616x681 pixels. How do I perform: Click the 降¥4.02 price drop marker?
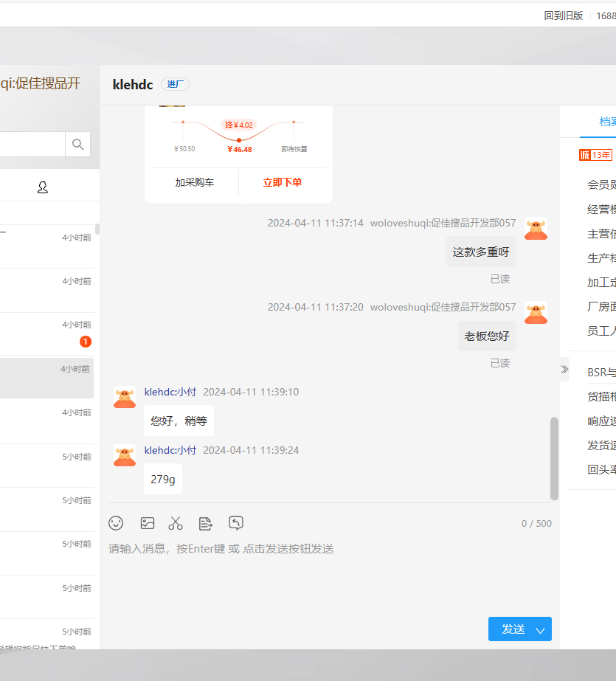point(239,125)
